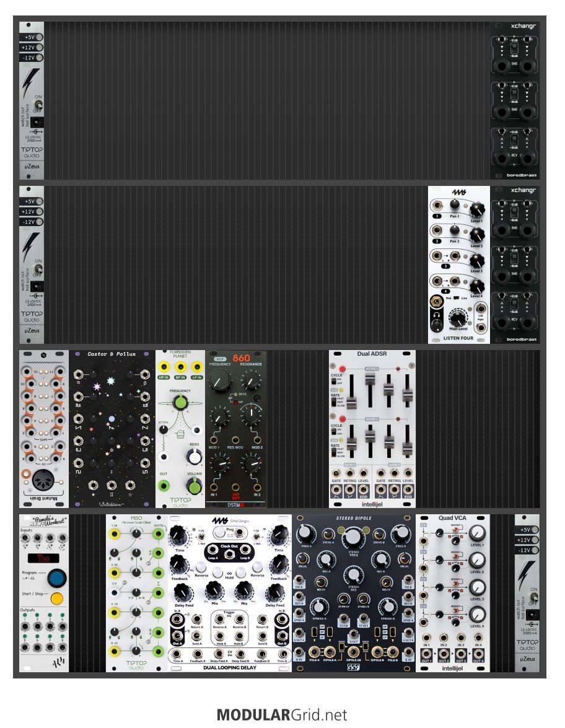Toggle the Listen Four Mod/Line switch
Viewport: 565px width, 728px height.
[x=457, y=297]
